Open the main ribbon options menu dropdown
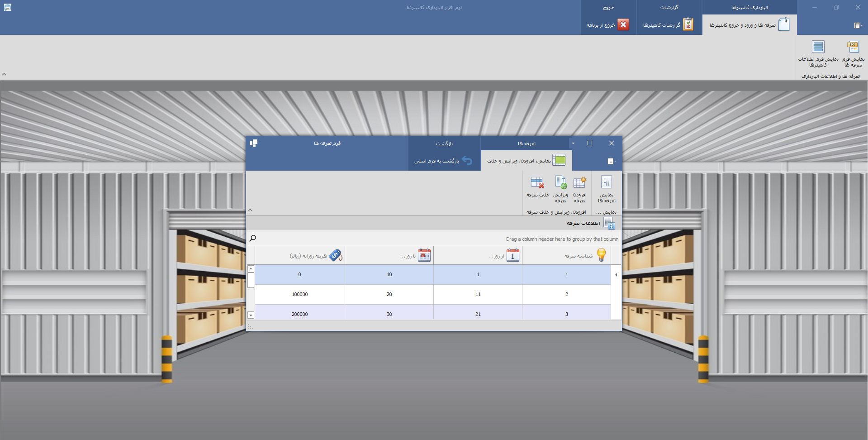Viewport: 868px width, 440px height. click(x=858, y=25)
